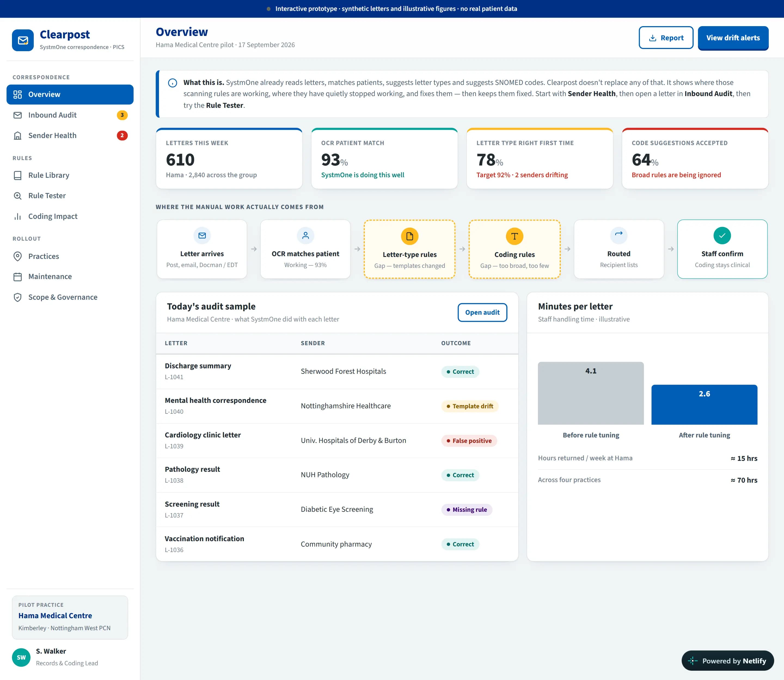Viewport: 784px width, 680px height.
Task: Click the Sender Health badge showing 2
Action: 122,136
